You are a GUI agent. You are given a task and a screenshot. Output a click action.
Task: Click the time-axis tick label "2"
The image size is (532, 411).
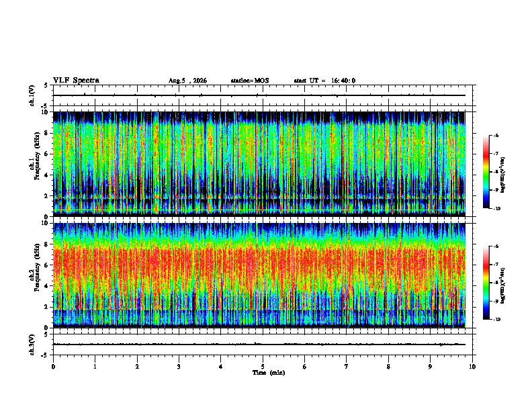pos(137,367)
